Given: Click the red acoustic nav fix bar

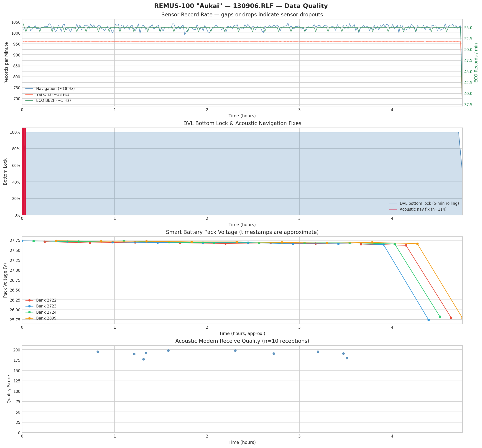Looking at the screenshot, I should (x=24, y=171).
